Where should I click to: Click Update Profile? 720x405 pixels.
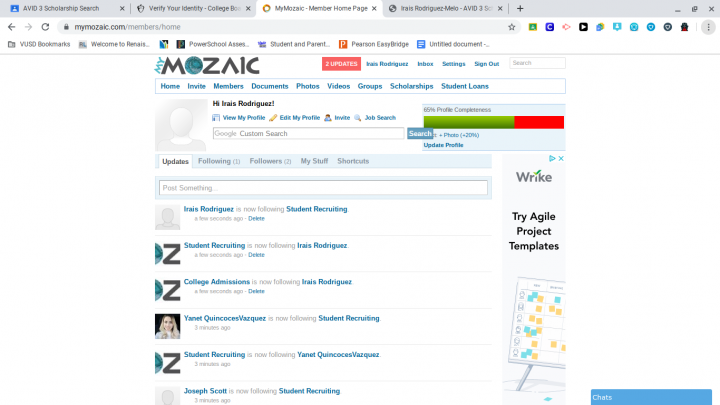(x=443, y=145)
